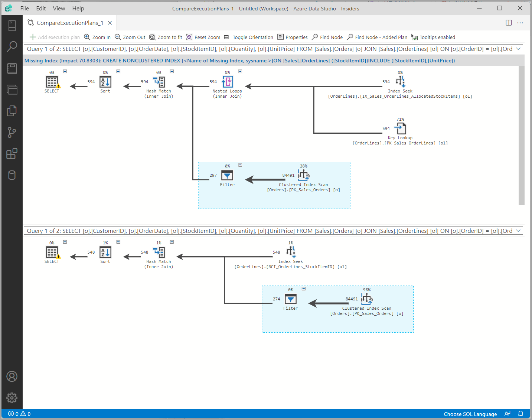Image resolution: width=532 pixels, height=420 pixels.
Task: Select the bottom plan Filter node icon
Action: (291, 299)
